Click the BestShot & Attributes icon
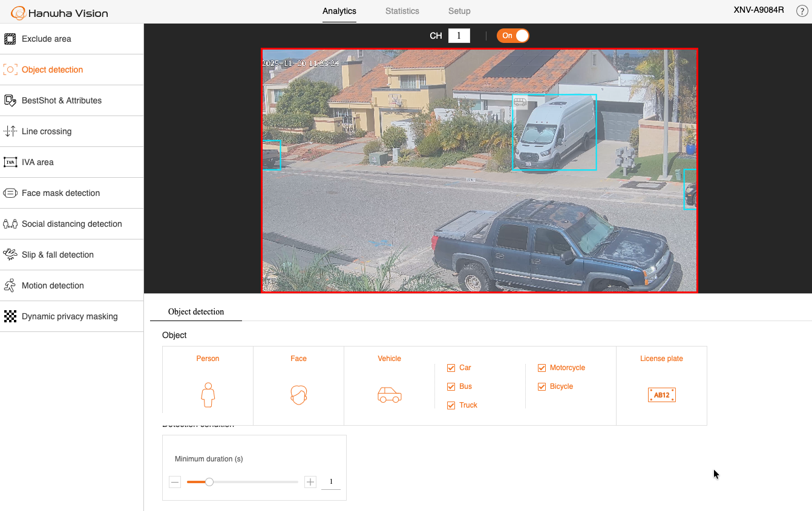This screenshot has height=511, width=812. pyautogui.click(x=10, y=101)
